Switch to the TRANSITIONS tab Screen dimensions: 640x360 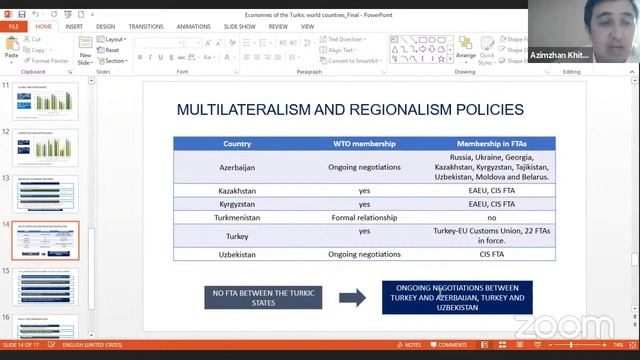tap(146, 27)
